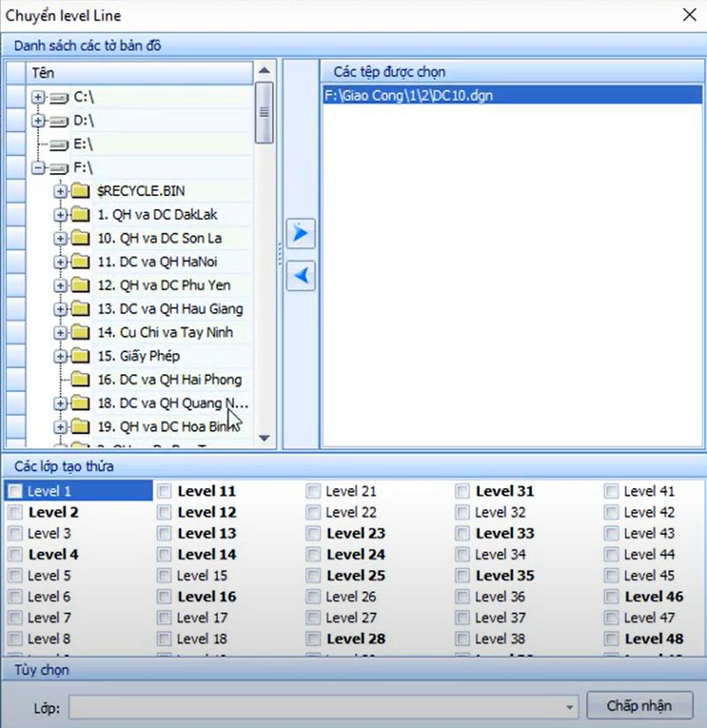The image size is (707, 728).
Task: Enable the Level 1 checkbox
Action: 15,492
